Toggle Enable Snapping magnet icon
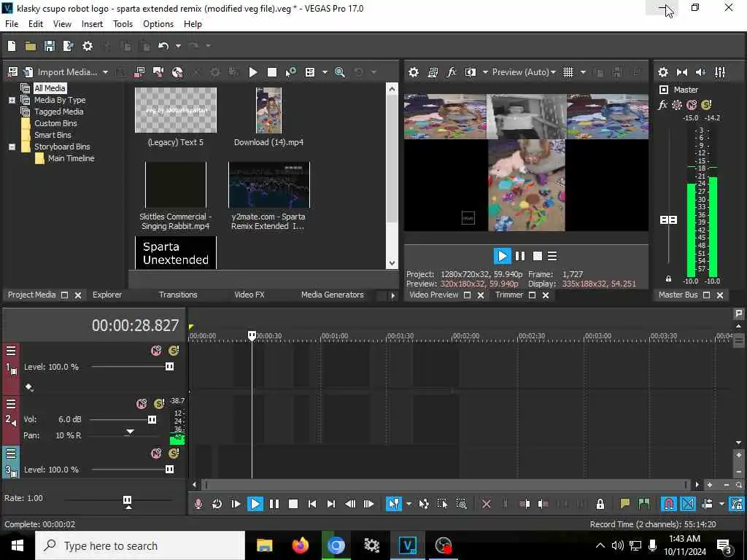747x560 pixels. [668, 504]
